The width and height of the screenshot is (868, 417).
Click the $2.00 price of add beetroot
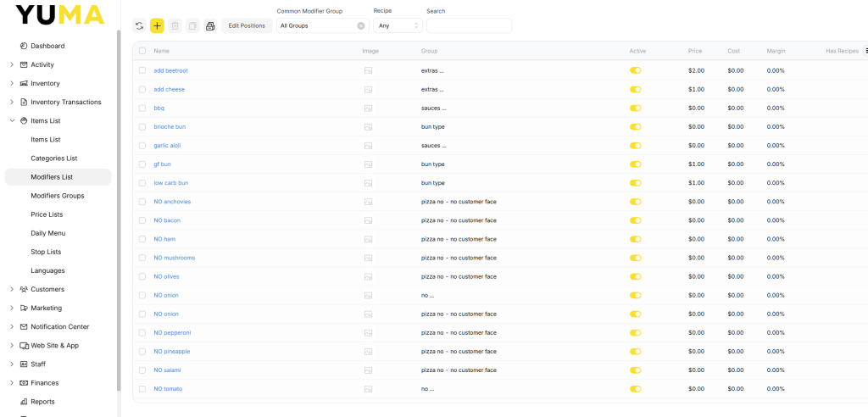pos(697,70)
